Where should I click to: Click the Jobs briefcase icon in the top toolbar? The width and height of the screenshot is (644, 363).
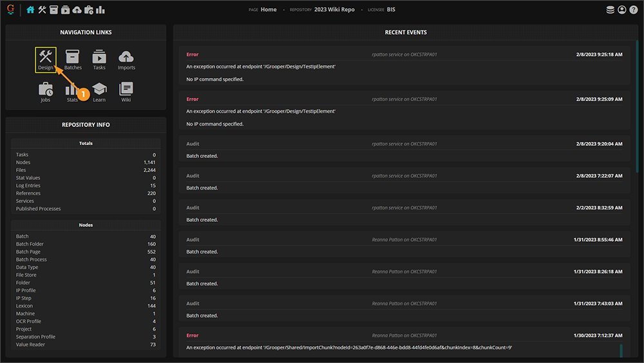(89, 10)
